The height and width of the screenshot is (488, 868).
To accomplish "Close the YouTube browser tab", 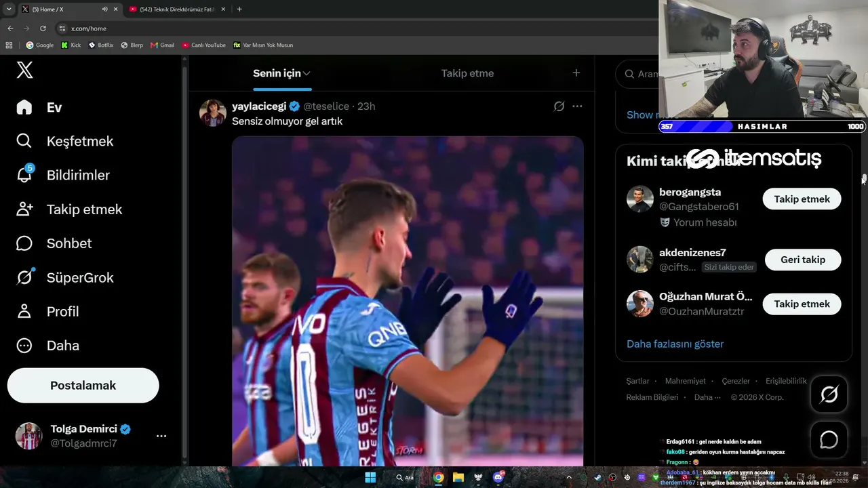I will (x=223, y=9).
